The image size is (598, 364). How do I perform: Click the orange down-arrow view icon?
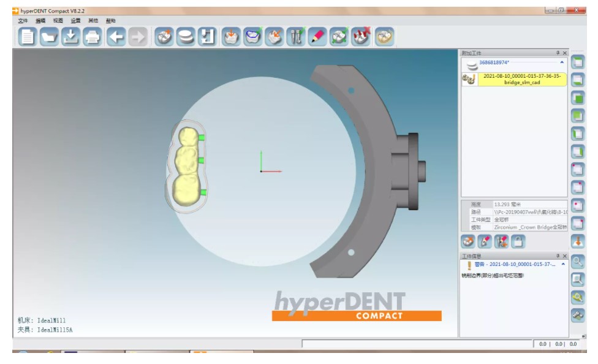point(578,241)
